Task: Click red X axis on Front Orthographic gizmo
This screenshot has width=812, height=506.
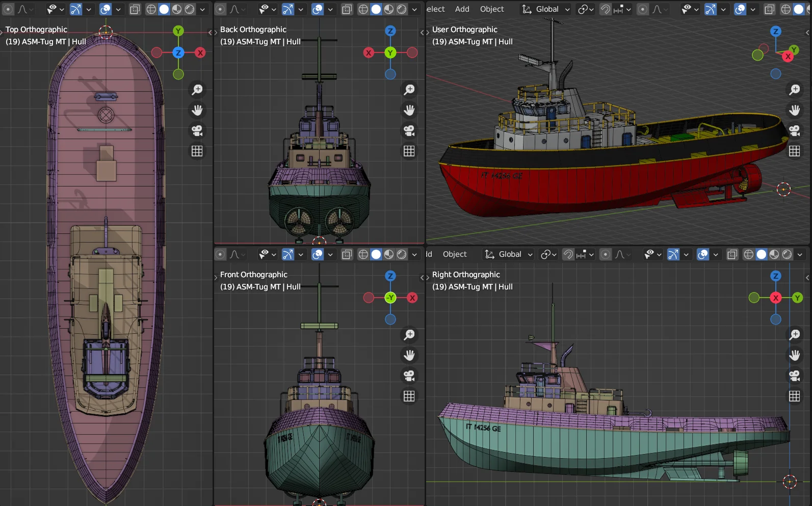Action: point(412,298)
